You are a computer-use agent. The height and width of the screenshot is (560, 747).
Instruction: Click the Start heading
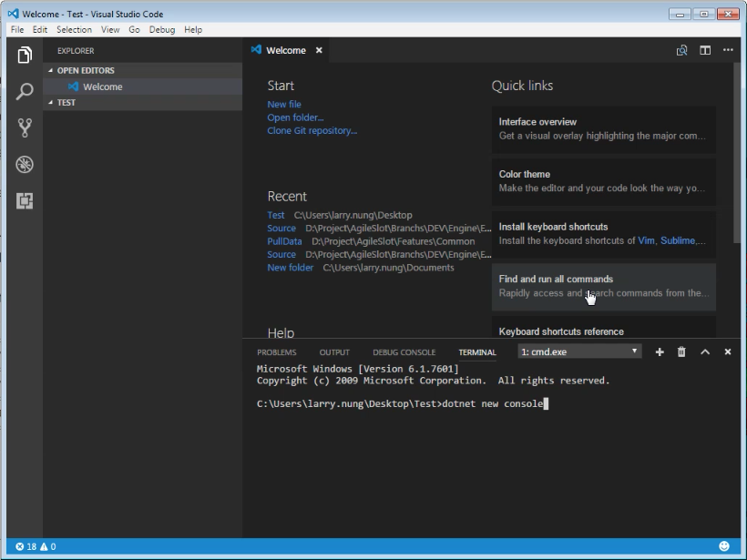click(x=281, y=86)
